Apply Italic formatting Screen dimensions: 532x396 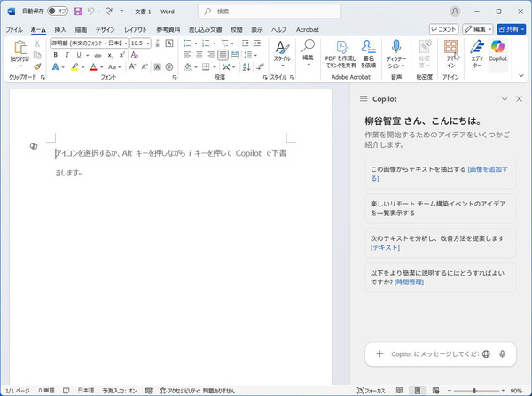click(66, 55)
